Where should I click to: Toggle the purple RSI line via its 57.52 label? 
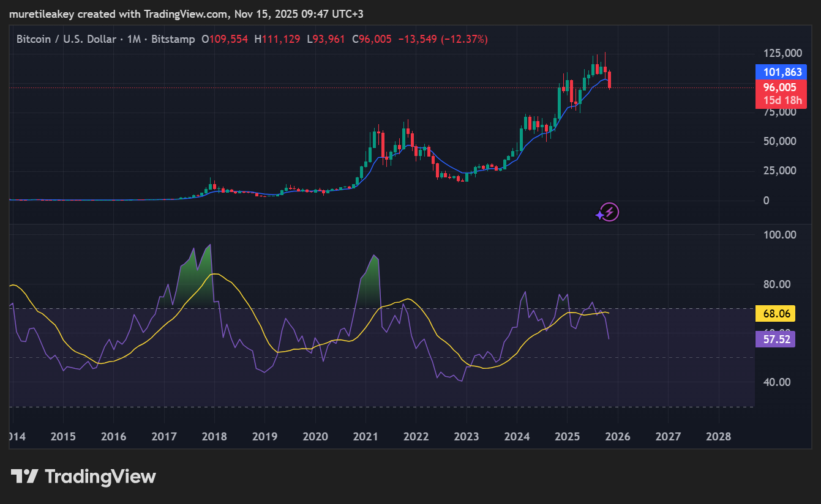click(776, 339)
